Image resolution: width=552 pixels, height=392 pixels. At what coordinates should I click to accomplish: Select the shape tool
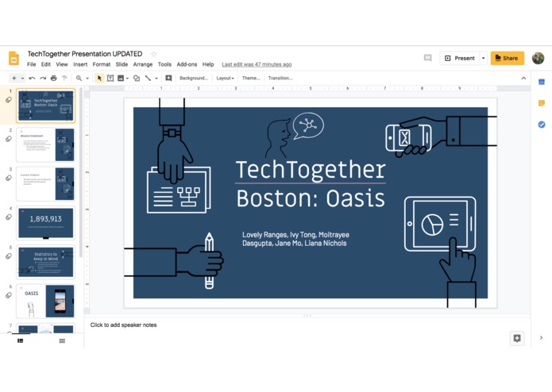click(137, 78)
